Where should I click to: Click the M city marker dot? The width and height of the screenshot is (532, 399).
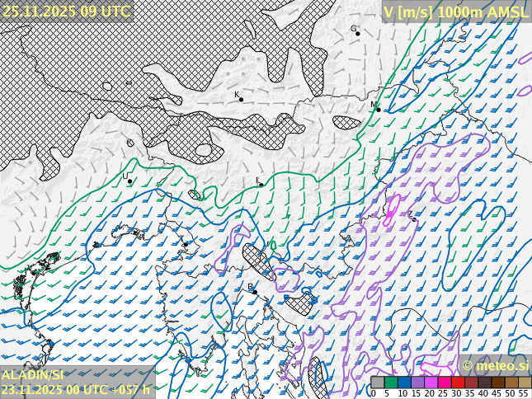(x=378, y=110)
